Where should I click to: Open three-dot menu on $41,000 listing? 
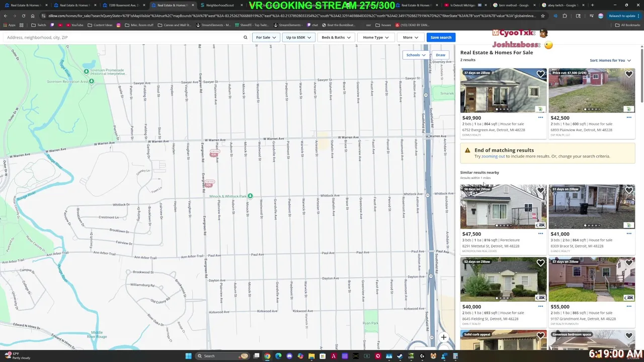tap(629, 234)
